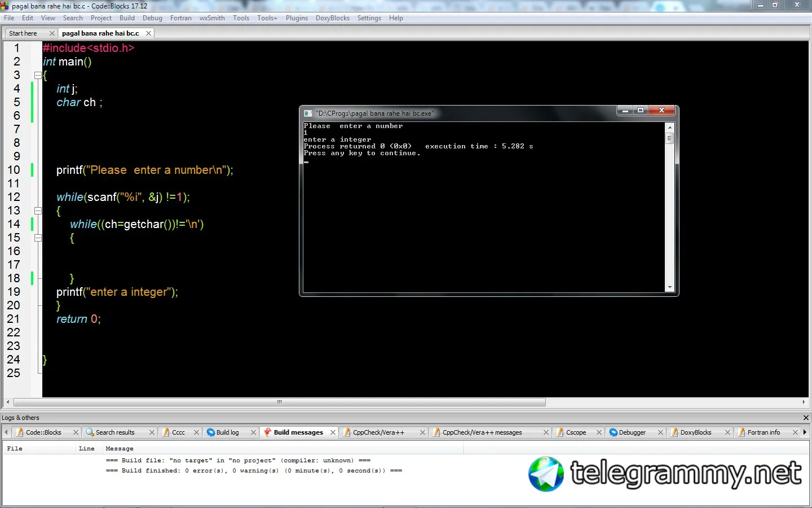This screenshot has width=812, height=508.
Task: Click the editor horizontal scrollbar right arrow
Action: tap(804, 402)
